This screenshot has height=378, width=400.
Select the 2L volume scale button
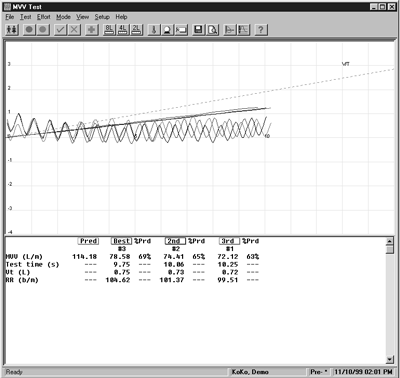click(x=136, y=30)
